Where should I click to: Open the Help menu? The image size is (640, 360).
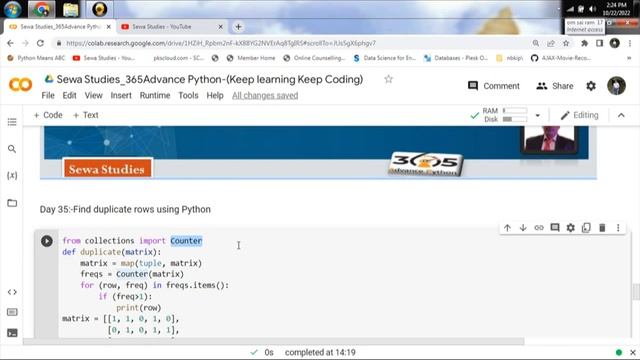point(215,96)
